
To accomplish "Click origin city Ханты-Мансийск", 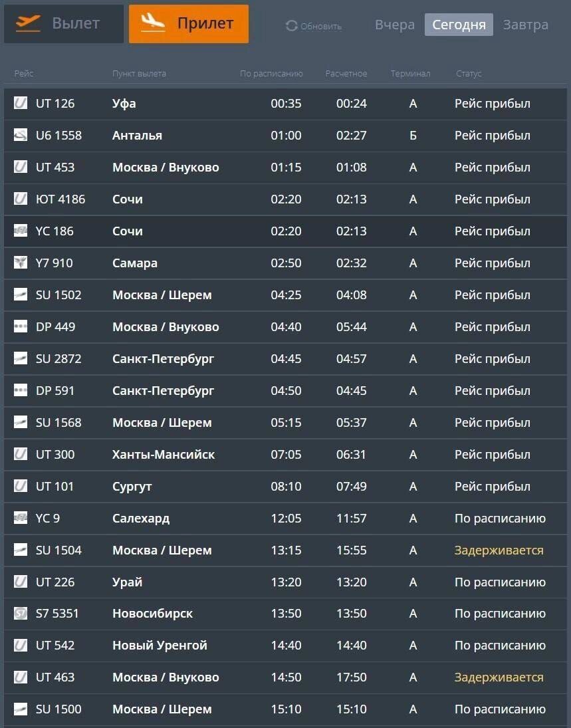I will pyautogui.click(x=164, y=455).
